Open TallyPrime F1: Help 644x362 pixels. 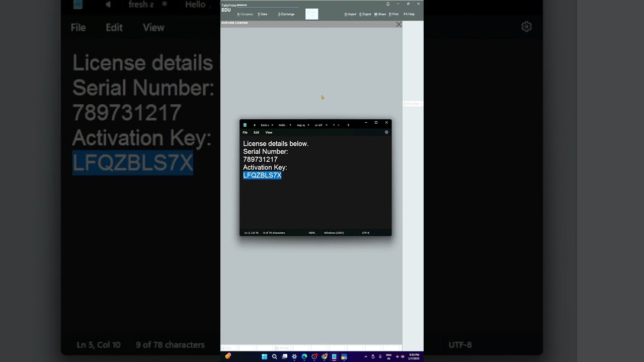[x=409, y=14]
